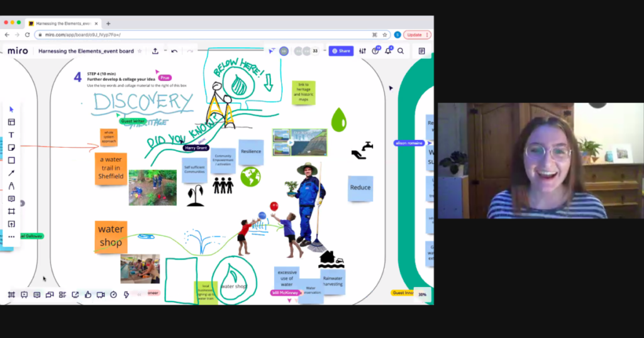Select the blue 'Rainwater harvesting' sticky note
The image size is (644, 338).
coord(333,281)
